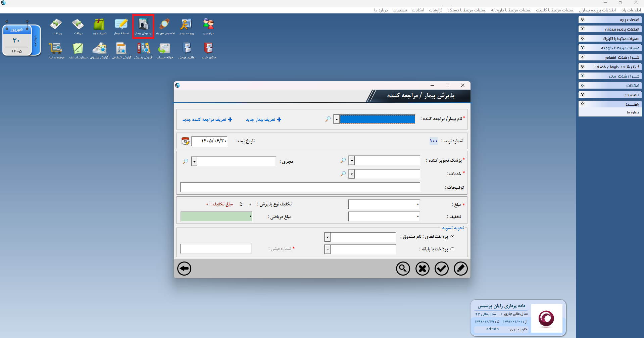Open the گزارشات menu in the menu bar
The width and height of the screenshot is (644, 338).
(x=436, y=10)
